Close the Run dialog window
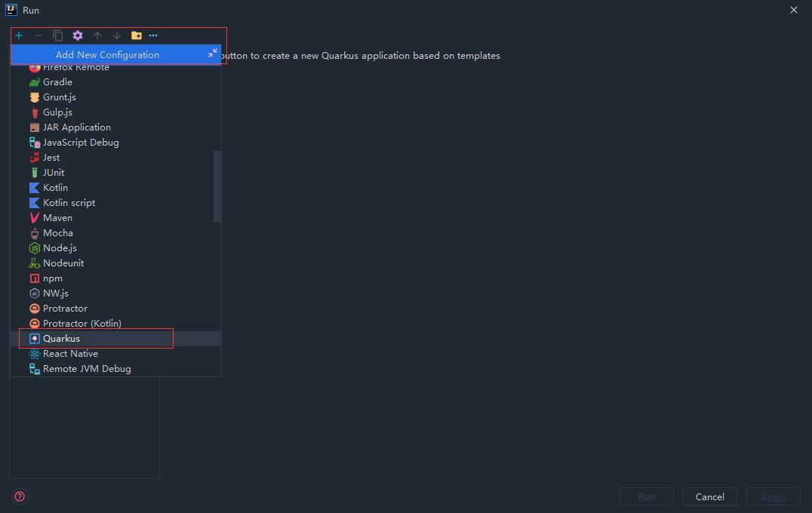Viewport: 812px width, 513px height. 793,10
